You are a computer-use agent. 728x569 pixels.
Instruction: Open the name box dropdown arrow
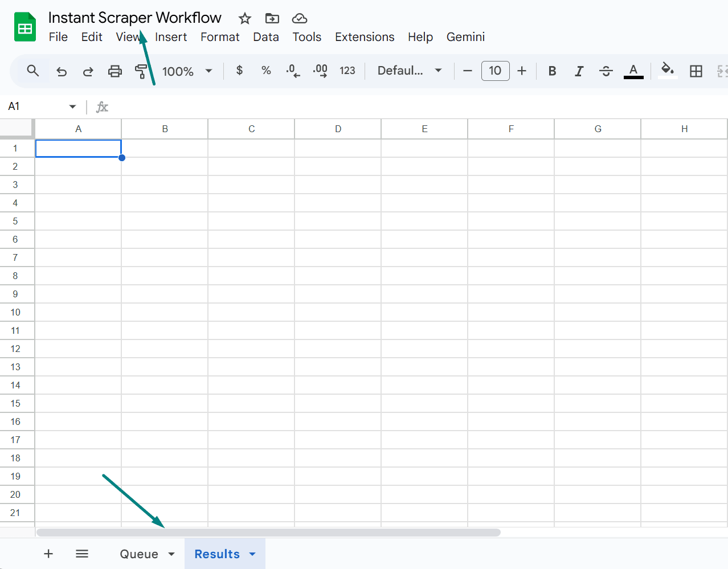pyautogui.click(x=72, y=107)
